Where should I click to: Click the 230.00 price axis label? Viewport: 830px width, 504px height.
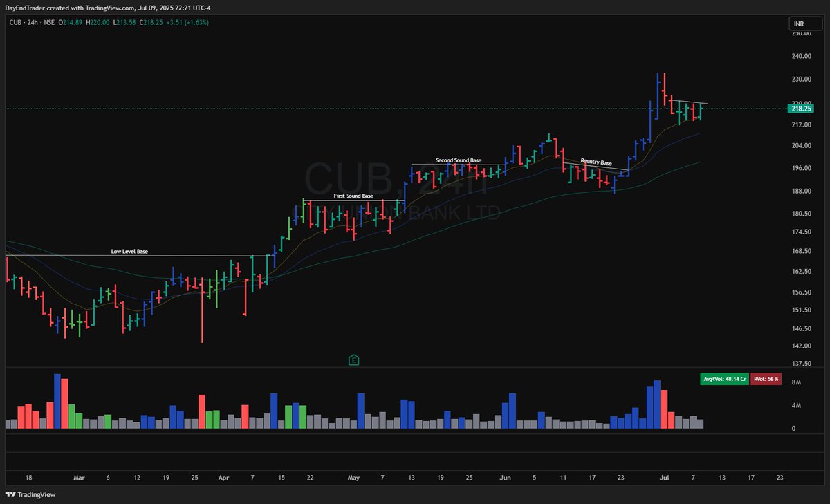tap(801, 80)
